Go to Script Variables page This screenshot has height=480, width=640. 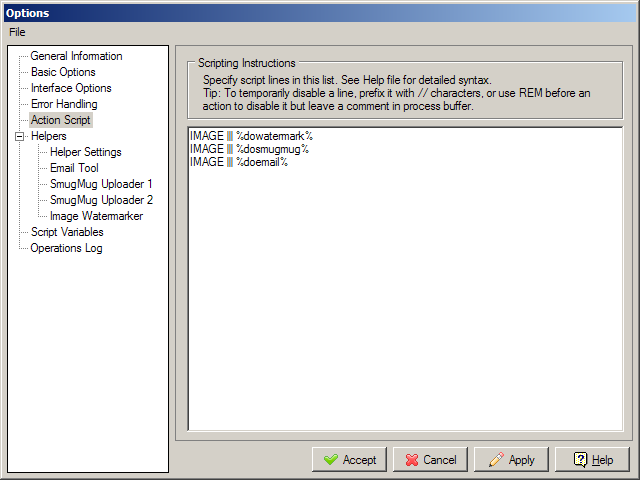tap(67, 232)
